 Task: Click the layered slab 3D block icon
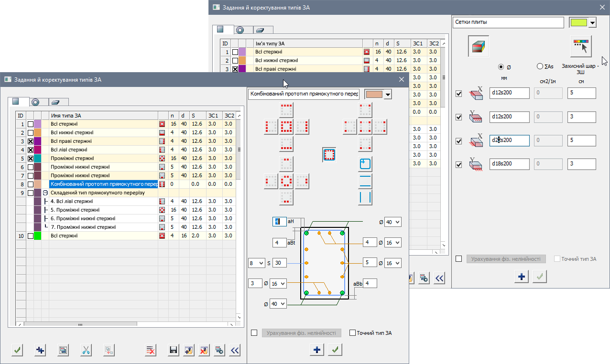point(478,46)
